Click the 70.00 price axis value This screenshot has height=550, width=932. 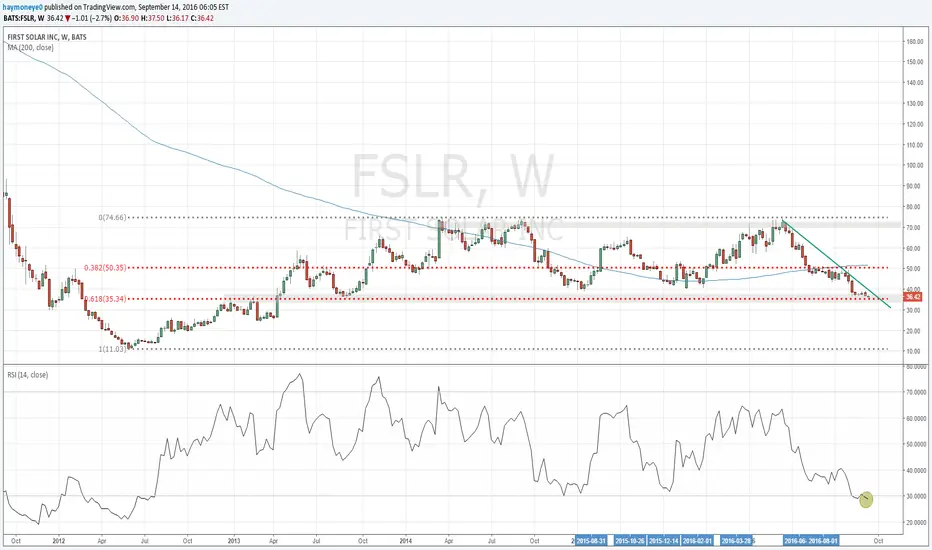coord(915,228)
